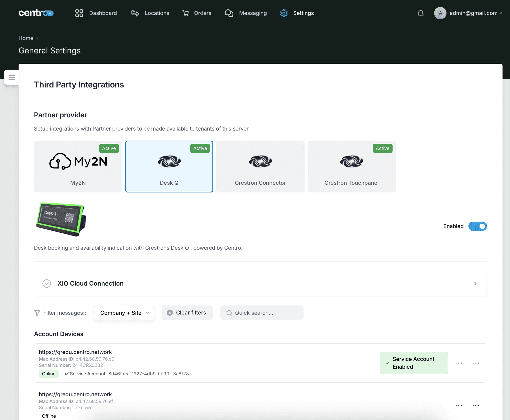
Task: Click the Desk Q device thumbnail image
Action: click(61, 220)
